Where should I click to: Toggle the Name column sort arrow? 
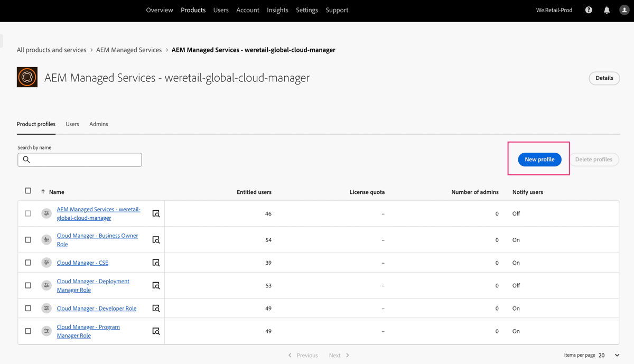[x=44, y=192]
